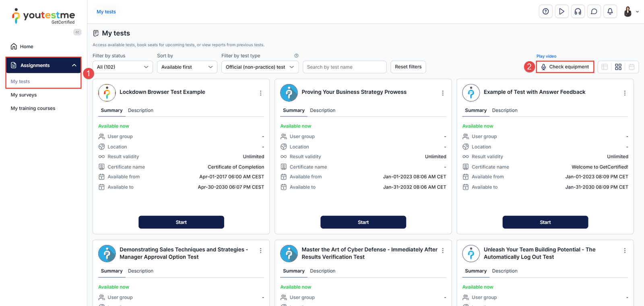The image size is (644, 306).
Task: Collapse the Assignments sidebar section
Action: [74, 65]
